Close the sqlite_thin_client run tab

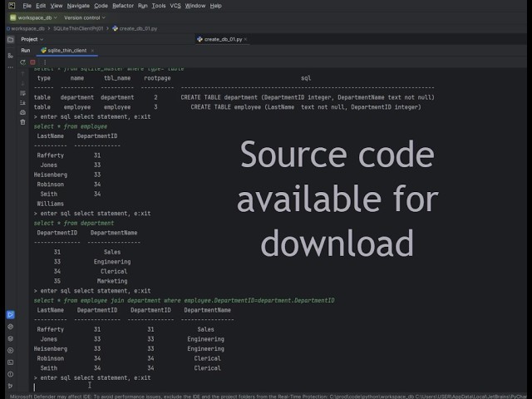92,51
